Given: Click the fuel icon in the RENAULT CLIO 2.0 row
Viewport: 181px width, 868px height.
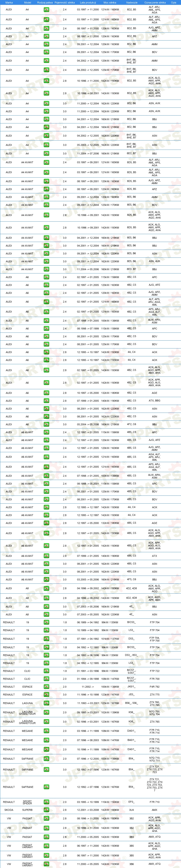Looking at the screenshot, I should pos(46,679).
